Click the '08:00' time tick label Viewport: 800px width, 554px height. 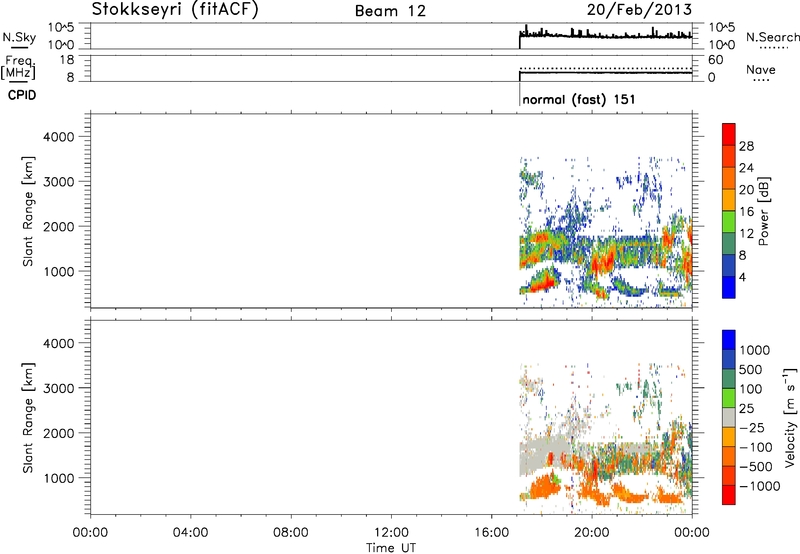[290, 533]
